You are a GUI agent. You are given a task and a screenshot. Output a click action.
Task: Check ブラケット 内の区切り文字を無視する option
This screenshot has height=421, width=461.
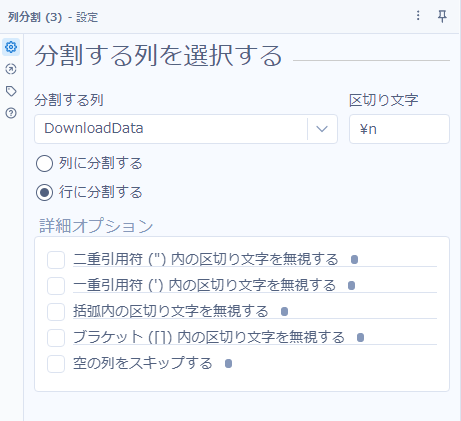coord(56,338)
